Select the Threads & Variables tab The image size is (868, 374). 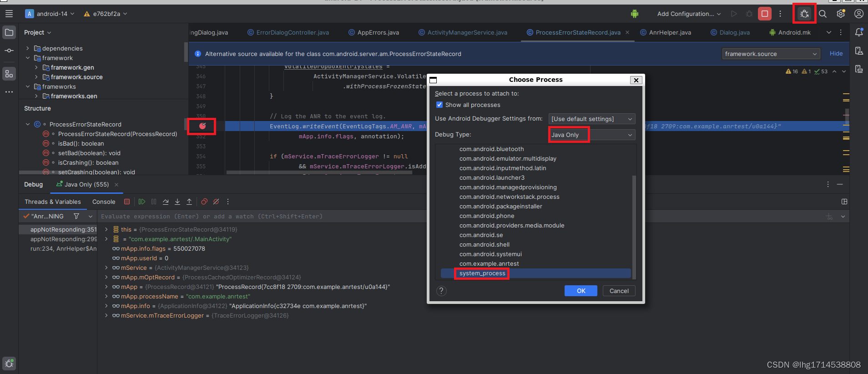pos(53,202)
